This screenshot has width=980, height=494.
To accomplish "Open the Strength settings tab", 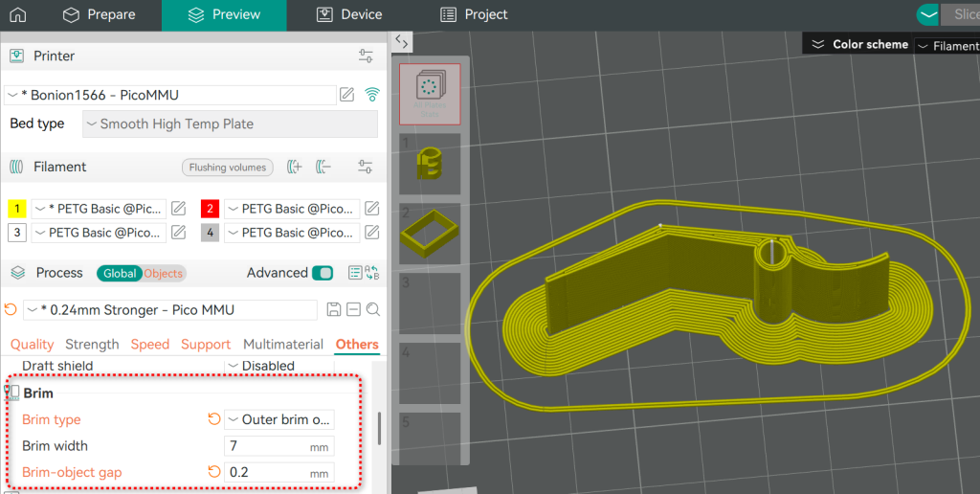I will 92,345.
